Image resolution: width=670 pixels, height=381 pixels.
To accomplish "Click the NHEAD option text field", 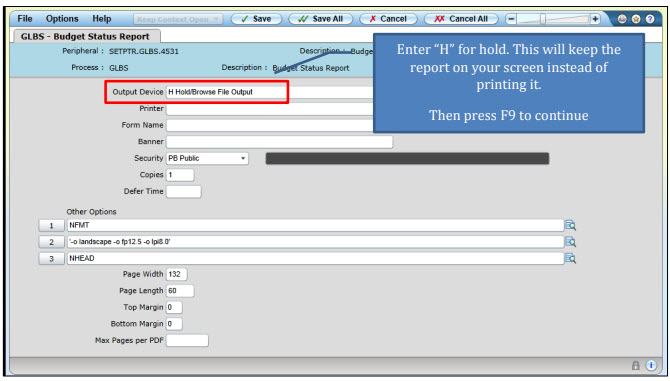I will 315,258.
